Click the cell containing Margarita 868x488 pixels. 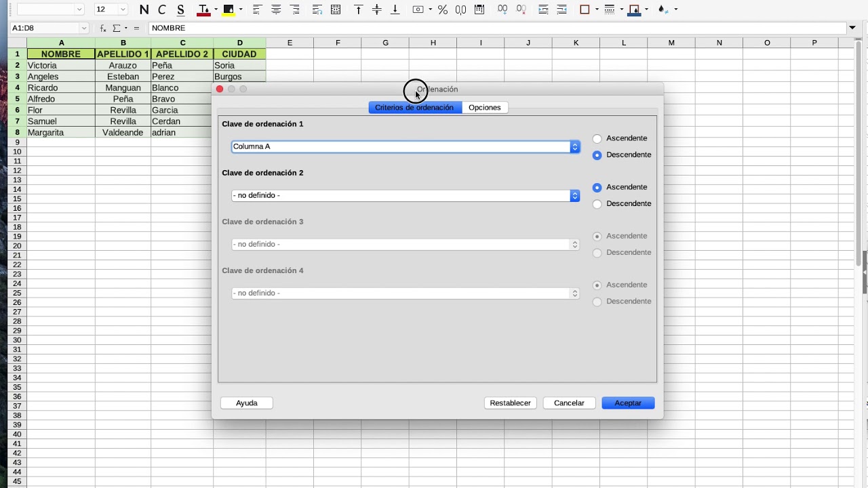coord(61,133)
